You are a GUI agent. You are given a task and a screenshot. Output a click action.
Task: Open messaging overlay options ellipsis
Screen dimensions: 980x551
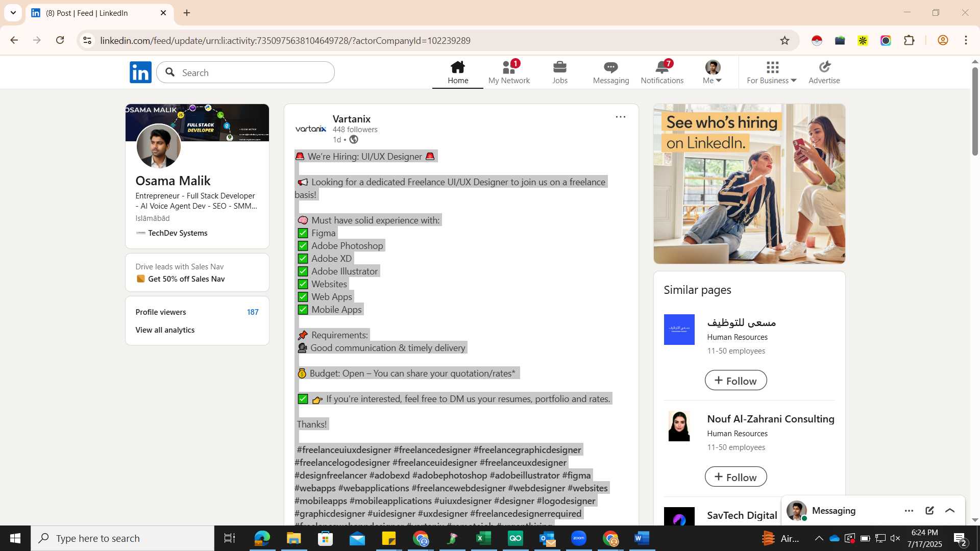pos(909,511)
